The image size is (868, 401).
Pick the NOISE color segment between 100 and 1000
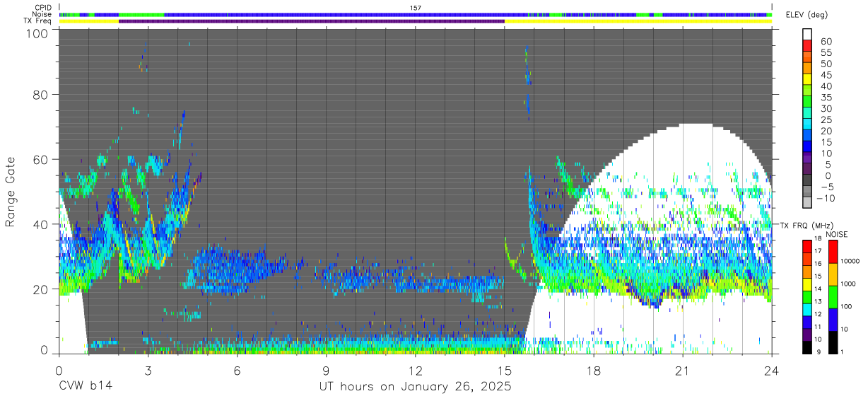[832, 296]
